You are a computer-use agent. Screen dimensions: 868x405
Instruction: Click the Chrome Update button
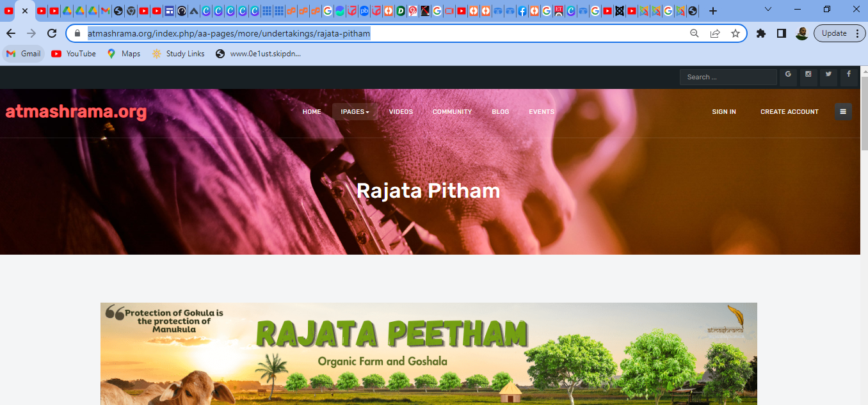coord(840,33)
